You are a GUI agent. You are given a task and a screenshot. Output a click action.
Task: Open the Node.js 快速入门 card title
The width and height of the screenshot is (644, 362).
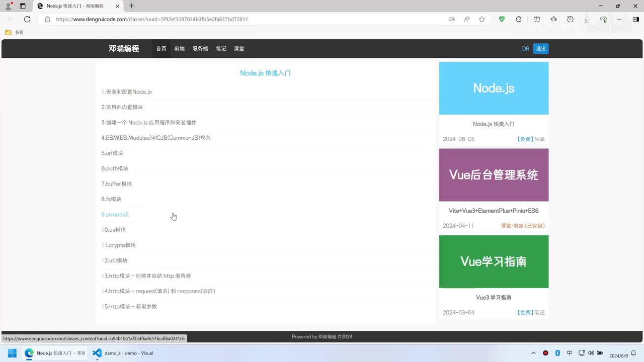point(494,124)
